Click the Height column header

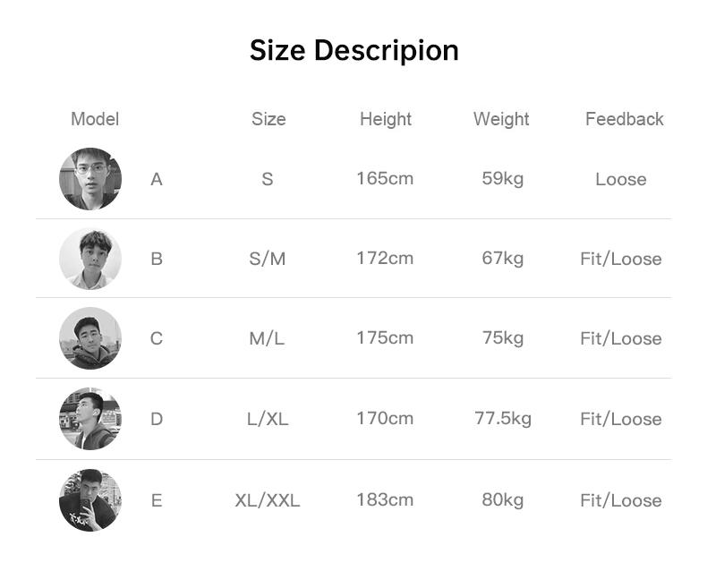coord(386,119)
